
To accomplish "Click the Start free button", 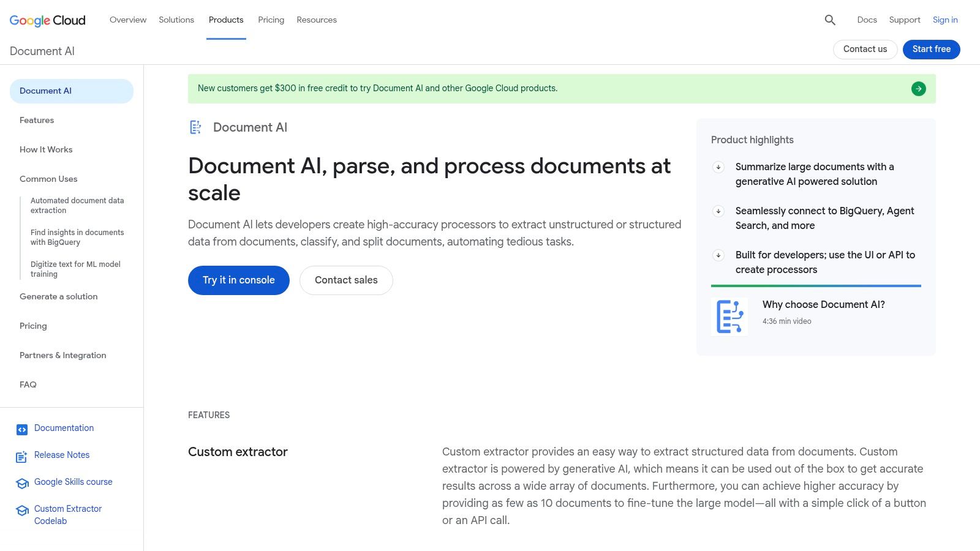I will click(x=932, y=49).
